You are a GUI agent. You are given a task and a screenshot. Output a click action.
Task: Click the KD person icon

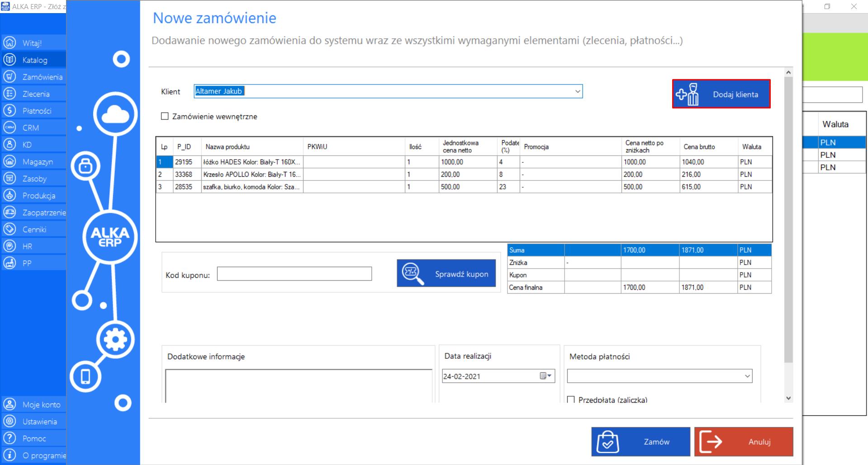pyautogui.click(x=9, y=145)
